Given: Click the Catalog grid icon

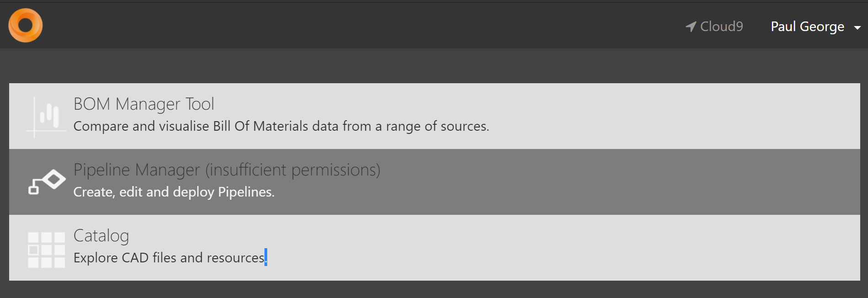Looking at the screenshot, I should coord(46,250).
